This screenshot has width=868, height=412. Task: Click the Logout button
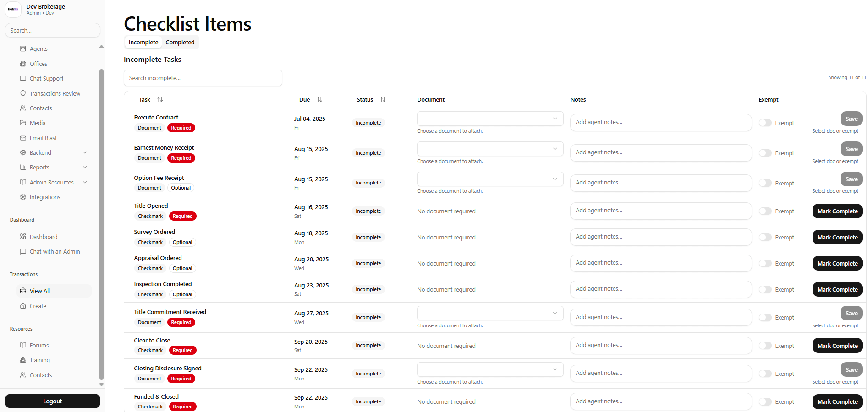pos(52,401)
